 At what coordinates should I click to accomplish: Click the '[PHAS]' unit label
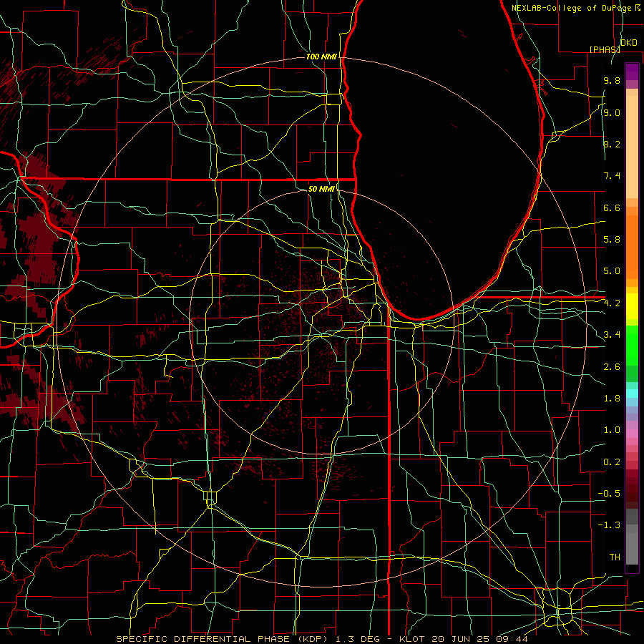point(605,49)
